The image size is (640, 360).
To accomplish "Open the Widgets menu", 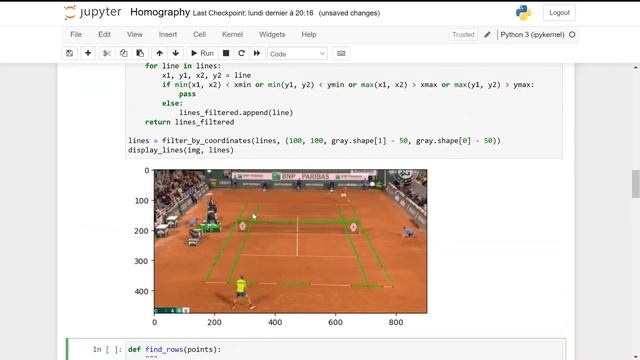I will pos(272,35).
